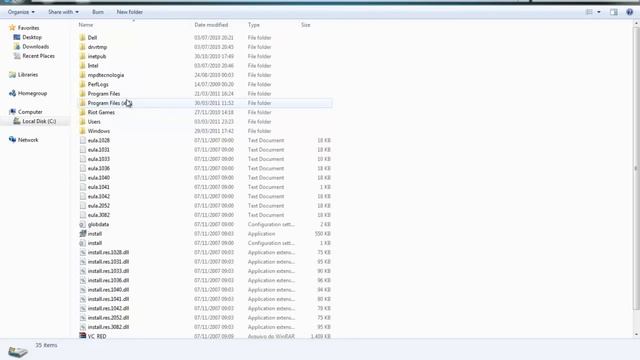
Task: Select the Dell folder icon
Action: [82, 38]
